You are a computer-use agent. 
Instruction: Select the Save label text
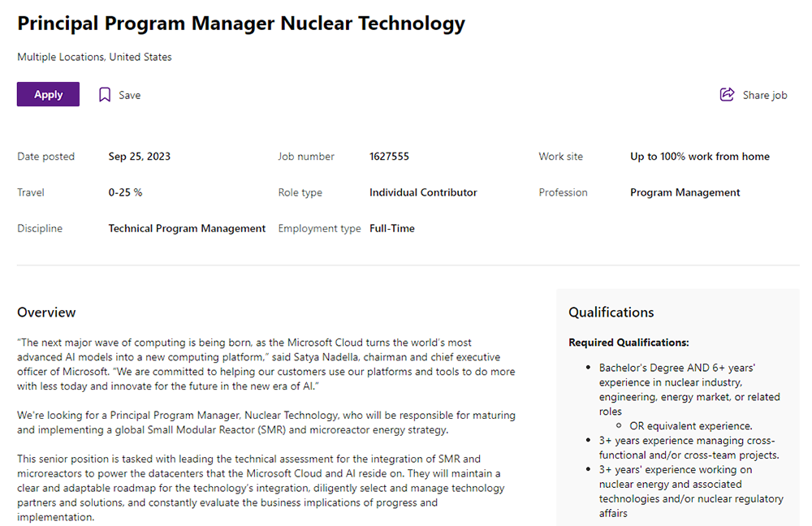coord(129,95)
